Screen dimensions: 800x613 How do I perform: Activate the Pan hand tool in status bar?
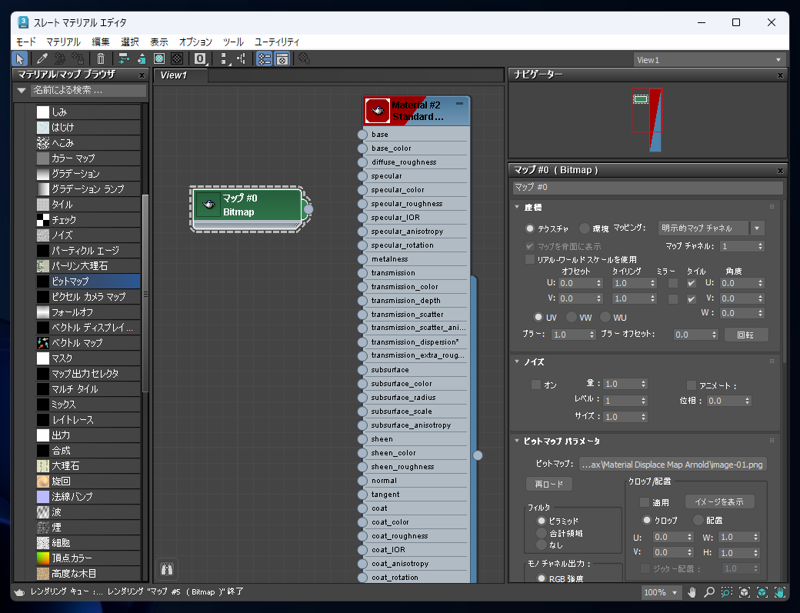(692, 592)
